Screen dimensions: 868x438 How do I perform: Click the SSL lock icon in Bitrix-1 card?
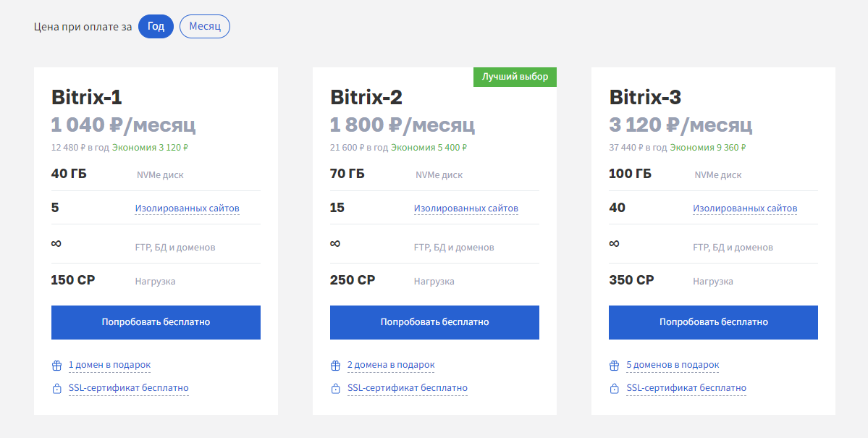point(56,389)
